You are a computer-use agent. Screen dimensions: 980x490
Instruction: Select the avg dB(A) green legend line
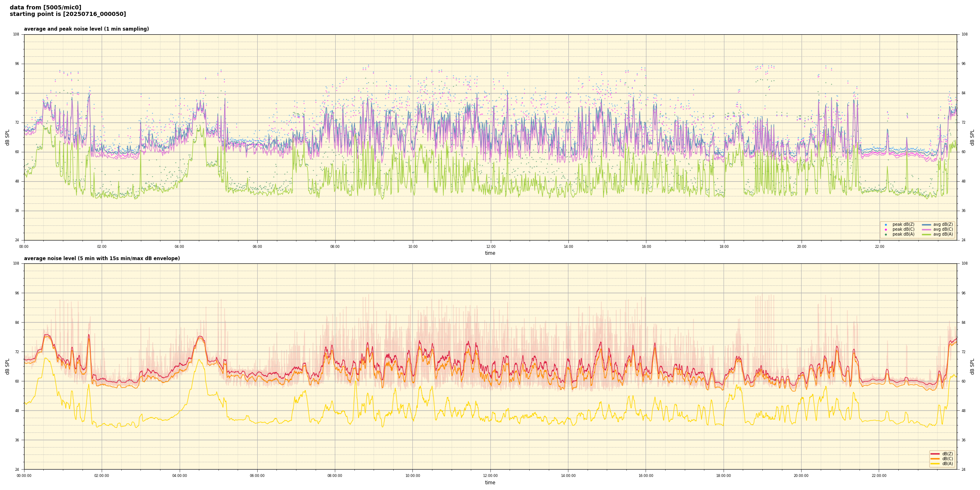(x=927, y=234)
